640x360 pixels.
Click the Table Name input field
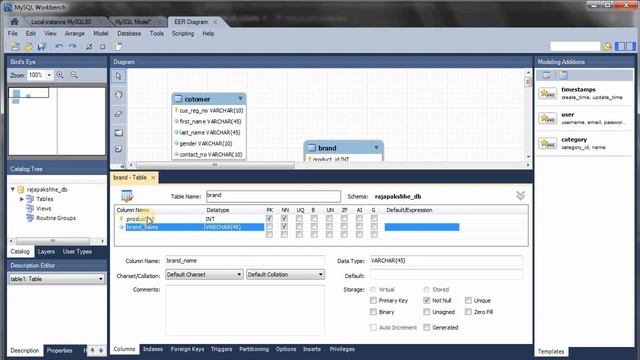(273, 196)
